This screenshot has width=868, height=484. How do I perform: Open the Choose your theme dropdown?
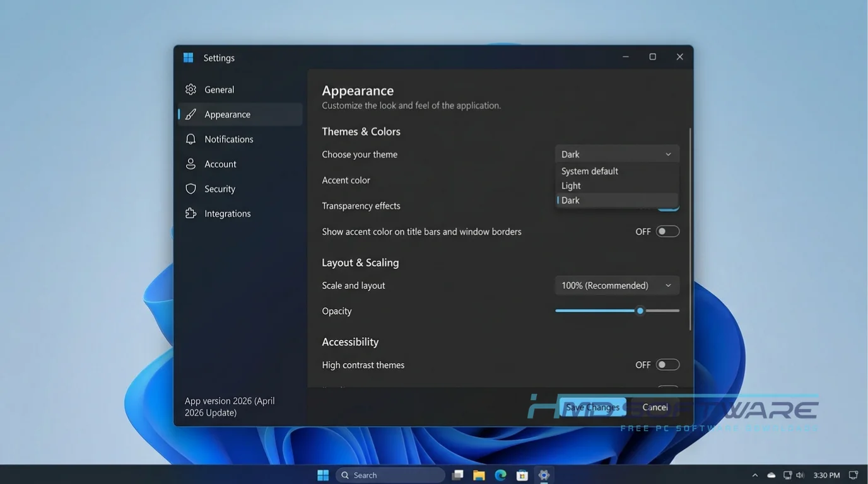click(617, 154)
